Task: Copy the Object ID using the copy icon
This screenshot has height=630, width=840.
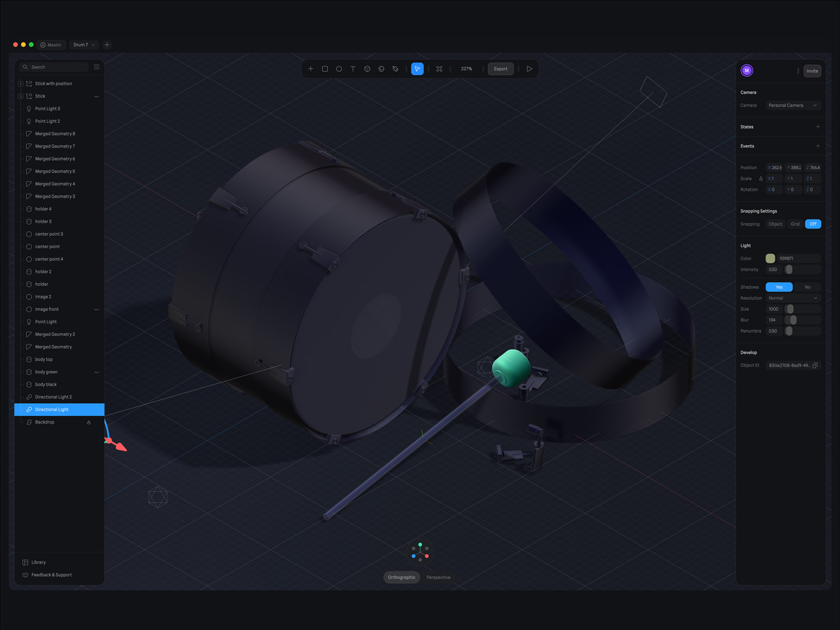Action: pos(815,365)
